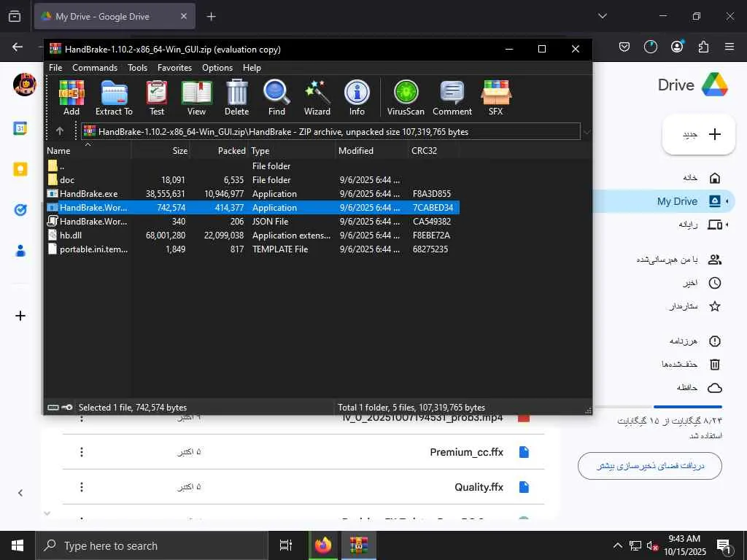The height and width of the screenshot is (560, 747).
Task: Start VirusScan on the archive
Action: click(x=406, y=98)
